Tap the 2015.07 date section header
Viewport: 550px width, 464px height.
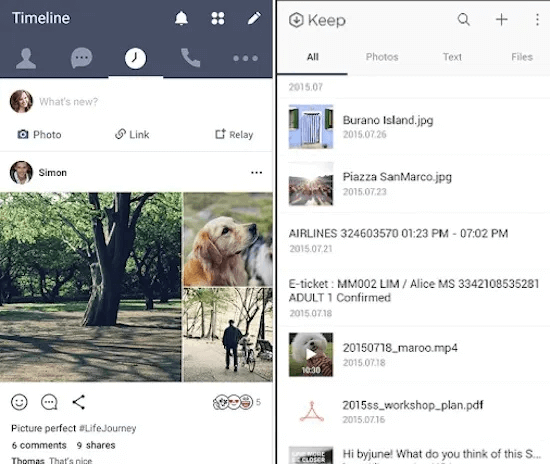click(306, 87)
